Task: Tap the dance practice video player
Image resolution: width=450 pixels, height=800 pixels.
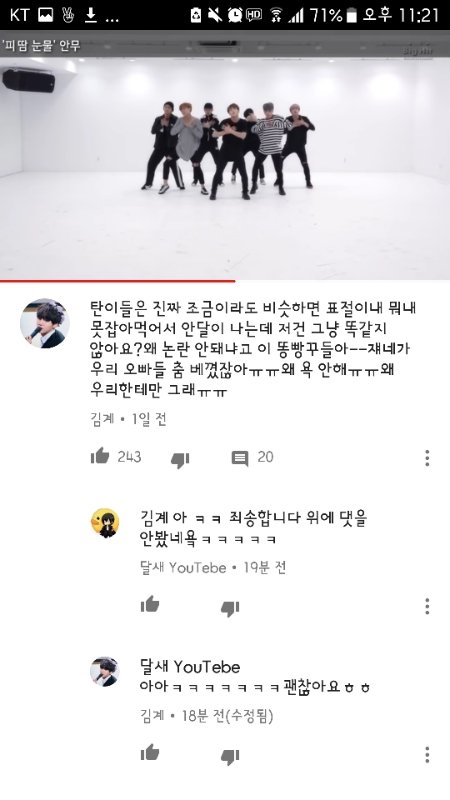Action: coord(225,168)
